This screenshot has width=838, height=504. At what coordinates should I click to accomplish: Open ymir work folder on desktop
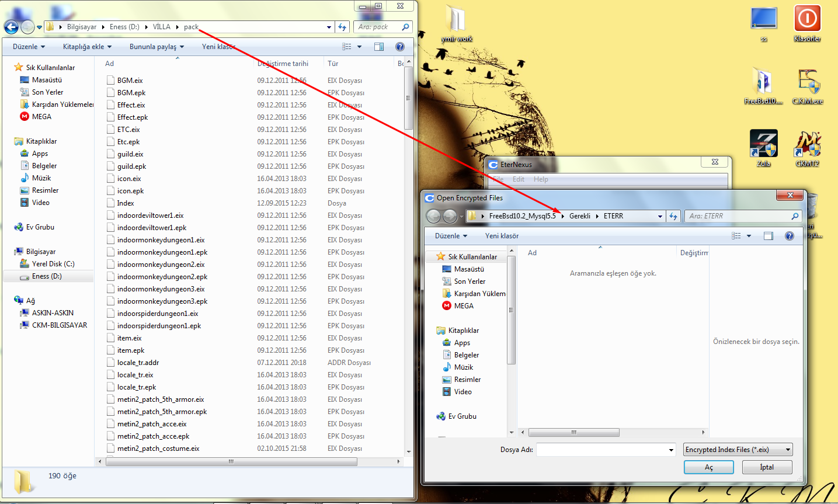(457, 24)
